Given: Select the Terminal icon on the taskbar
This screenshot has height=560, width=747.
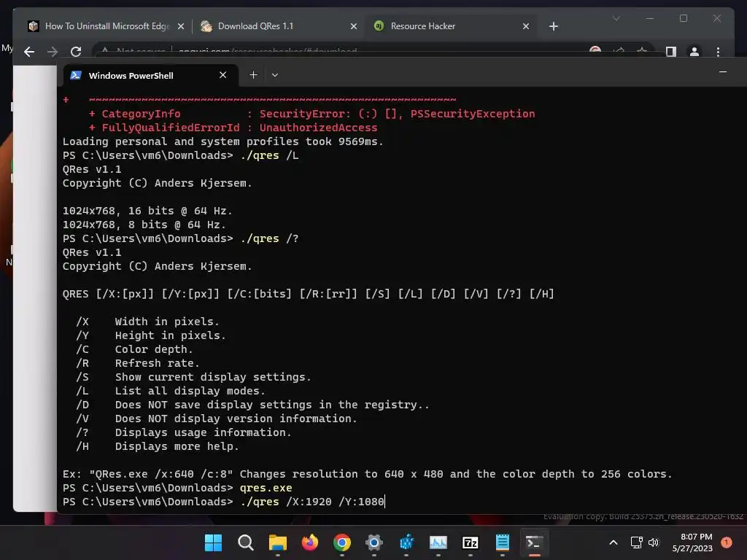Looking at the screenshot, I should pos(534,542).
